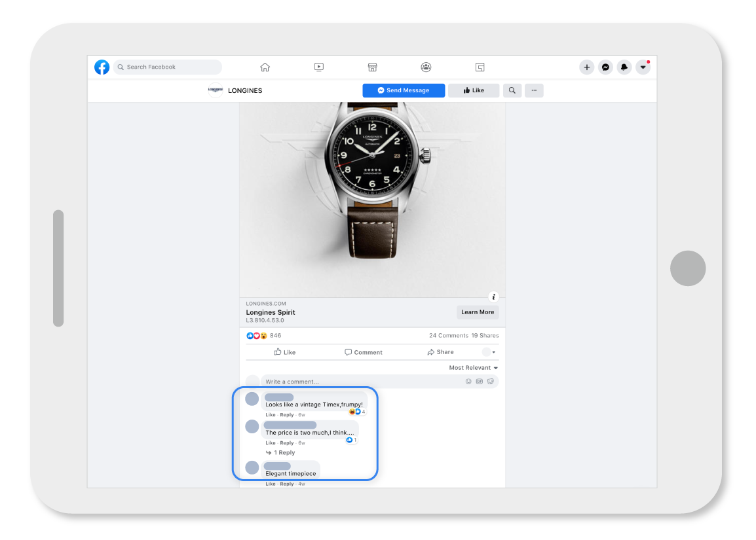Click in the Write a comment field
Image resolution: width=756 pixels, height=540 pixels.
coord(360,382)
